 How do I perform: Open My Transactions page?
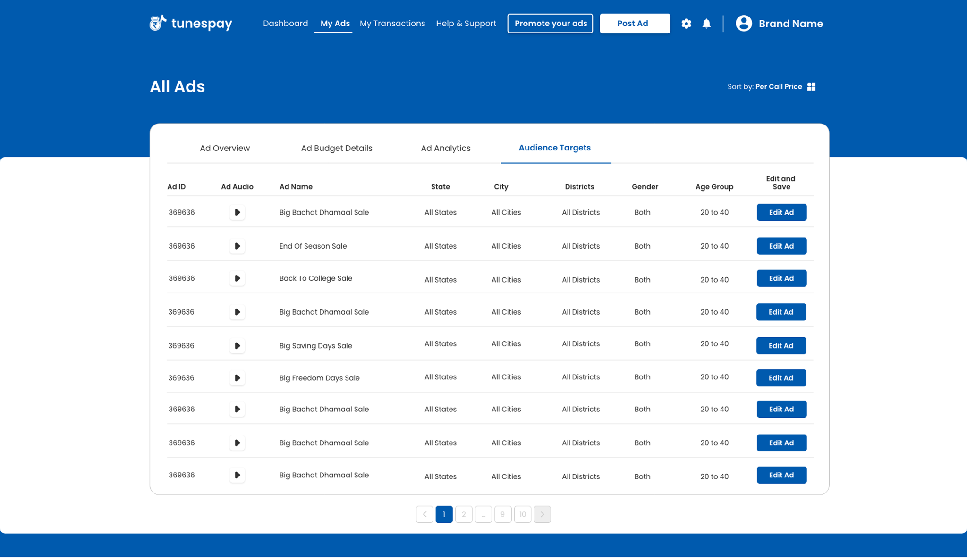click(x=392, y=23)
